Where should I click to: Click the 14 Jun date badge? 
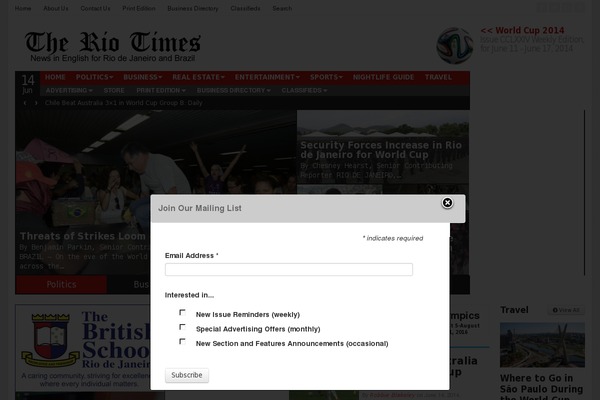pos(28,84)
